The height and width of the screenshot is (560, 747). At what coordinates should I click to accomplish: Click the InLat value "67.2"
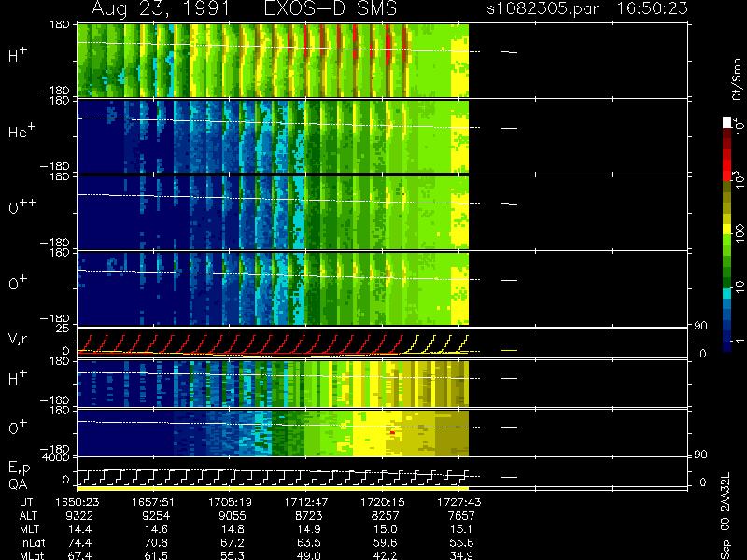(233, 542)
